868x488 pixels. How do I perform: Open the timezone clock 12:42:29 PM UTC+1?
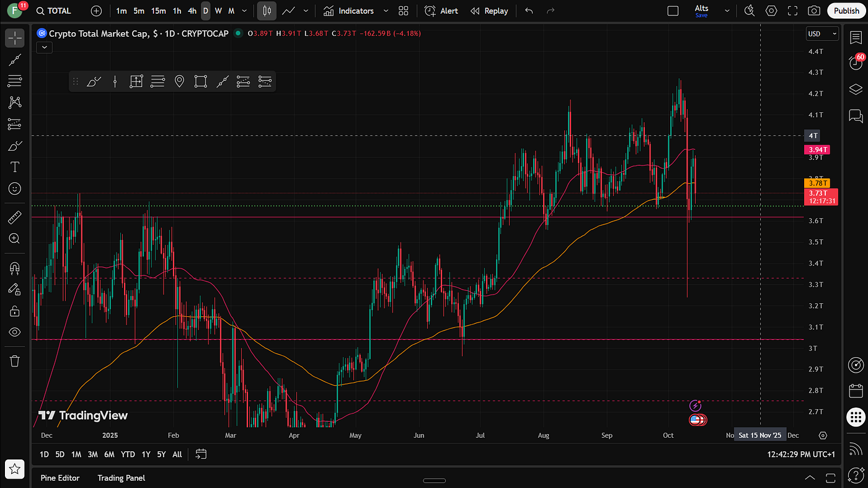(801, 455)
